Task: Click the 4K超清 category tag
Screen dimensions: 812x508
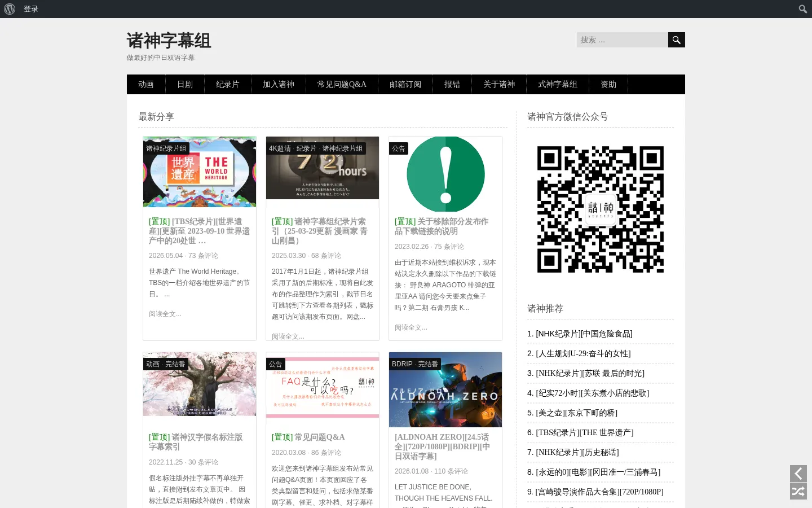Action: click(x=280, y=148)
